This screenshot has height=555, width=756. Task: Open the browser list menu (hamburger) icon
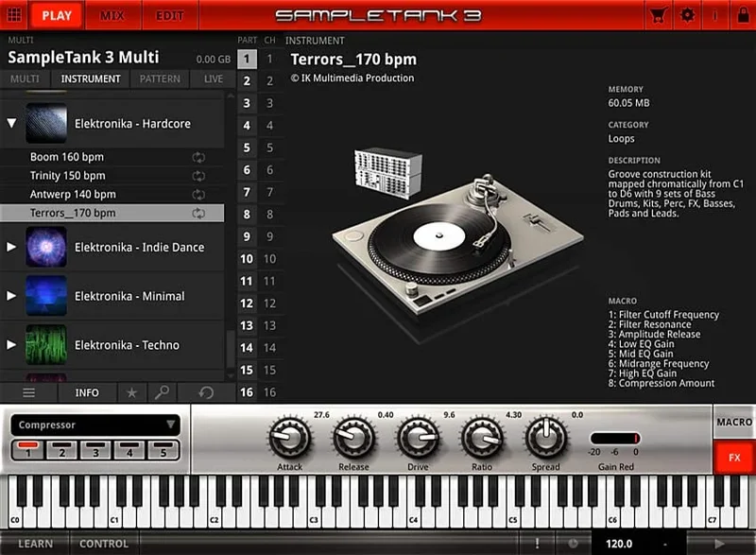click(x=28, y=392)
